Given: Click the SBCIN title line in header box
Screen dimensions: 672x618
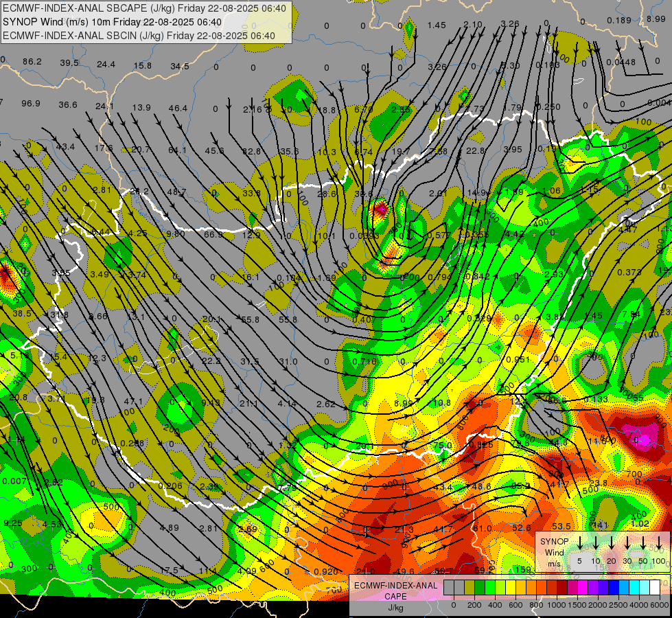Looking at the screenshot, I should [x=139, y=36].
